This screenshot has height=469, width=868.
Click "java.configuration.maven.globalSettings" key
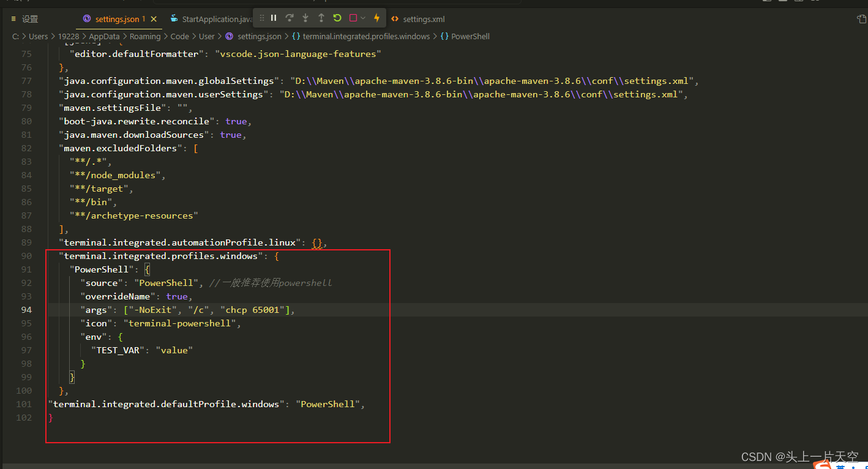pos(169,81)
